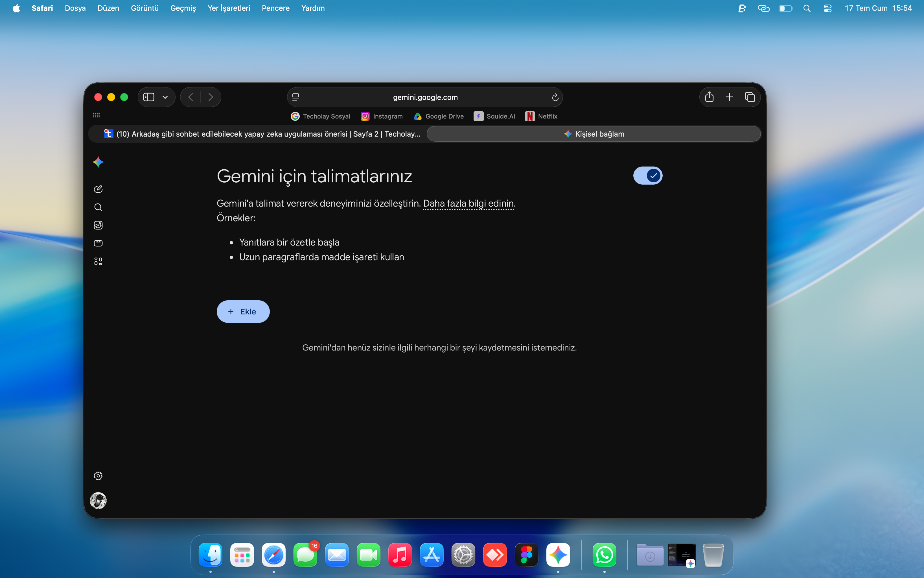This screenshot has width=924, height=578.
Task: Go forward to the next page
Action: (x=211, y=97)
